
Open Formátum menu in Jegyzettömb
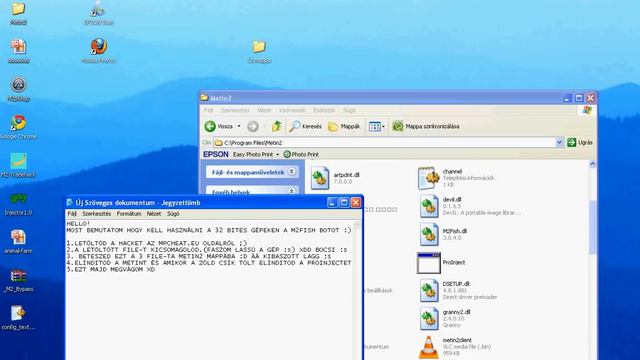click(129, 214)
